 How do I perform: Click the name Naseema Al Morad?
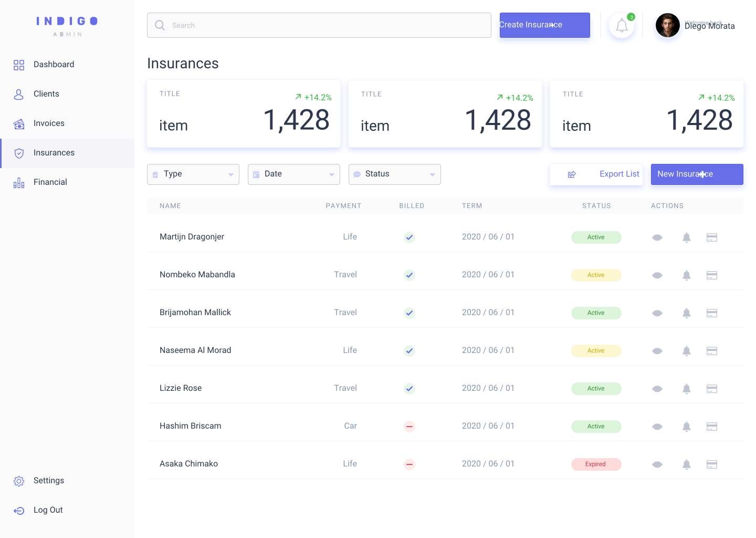[195, 350]
